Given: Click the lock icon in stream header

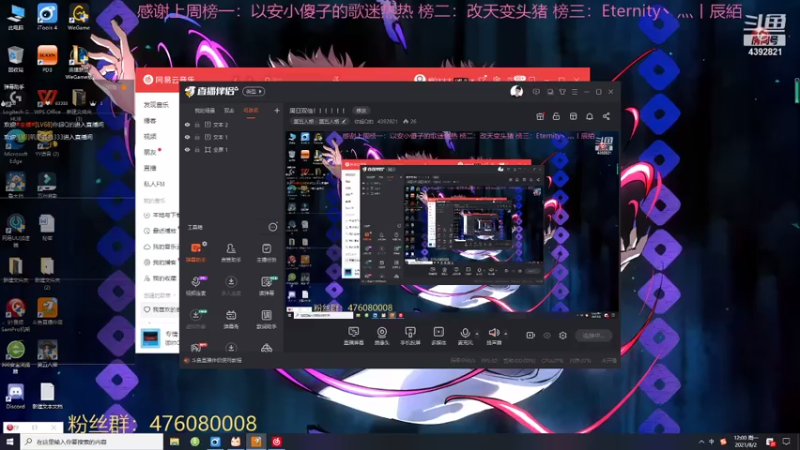Looking at the screenshot, I should coord(556,116).
